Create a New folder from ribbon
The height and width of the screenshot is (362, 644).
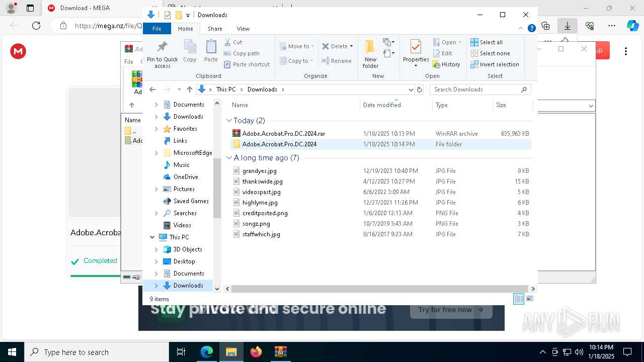370,54
